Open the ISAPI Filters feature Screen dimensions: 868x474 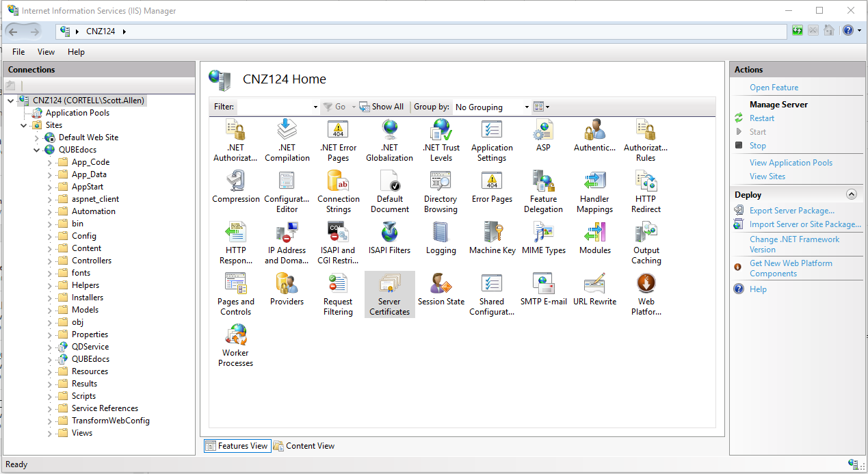coord(389,237)
